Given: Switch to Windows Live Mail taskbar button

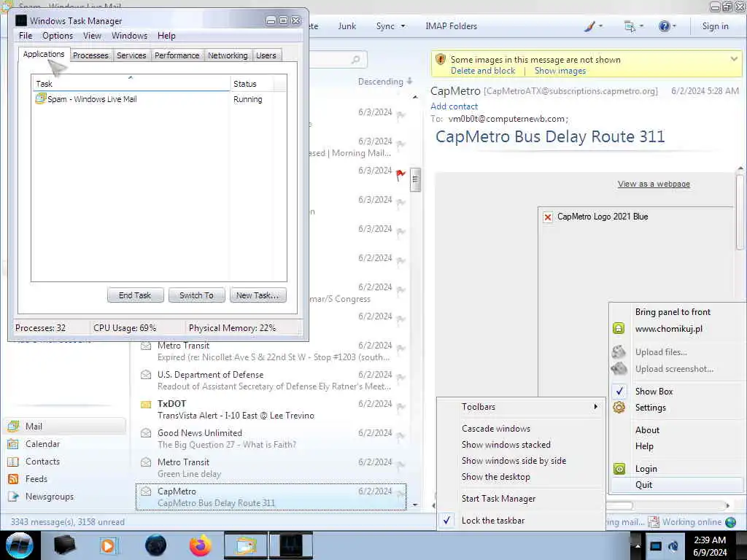Looking at the screenshot, I should [x=245, y=545].
